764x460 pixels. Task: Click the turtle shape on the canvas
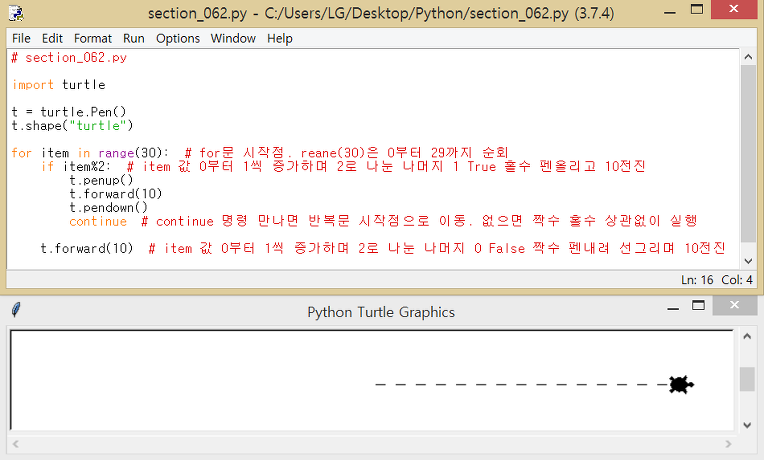click(x=681, y=384)
